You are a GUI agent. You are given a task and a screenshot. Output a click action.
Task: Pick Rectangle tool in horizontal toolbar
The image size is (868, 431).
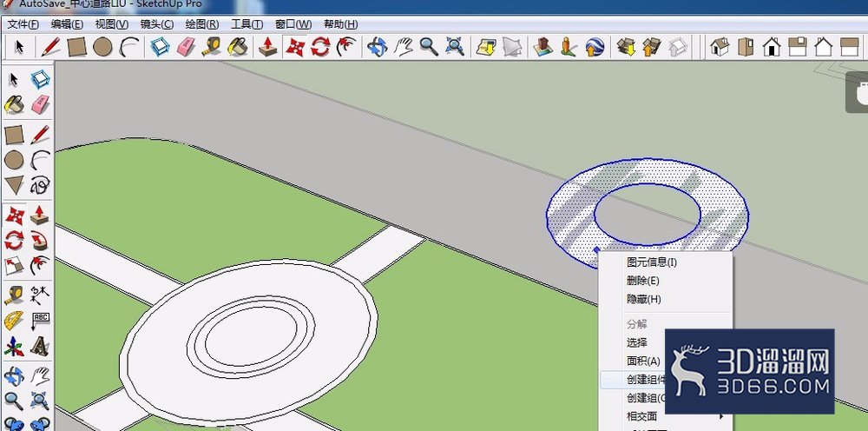click(x=77, y=47)
